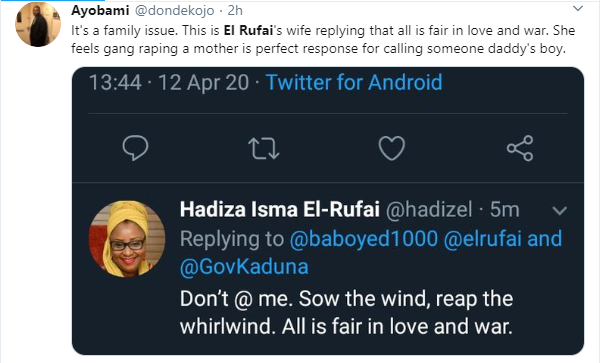Viewport: 604px width, 363px height.
Task: Open the @GovKaduna mention link
Action: pyautogui.click(x=244, y=266)
